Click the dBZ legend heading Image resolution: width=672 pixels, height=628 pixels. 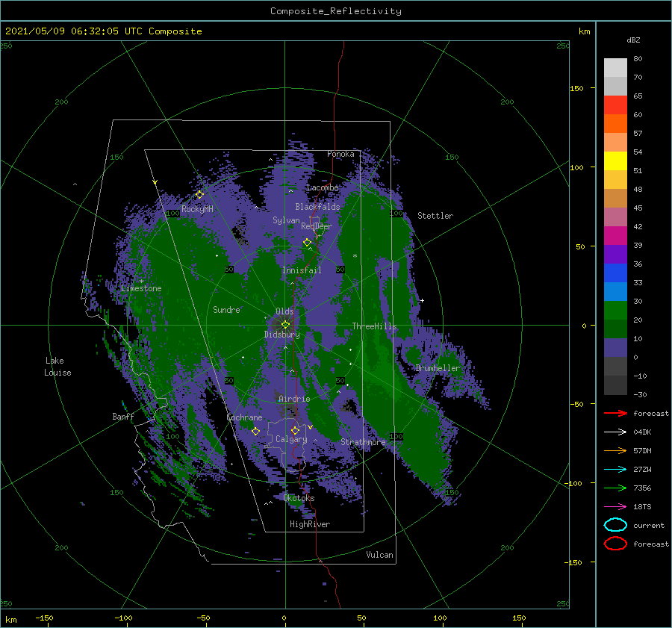(633, 40)
